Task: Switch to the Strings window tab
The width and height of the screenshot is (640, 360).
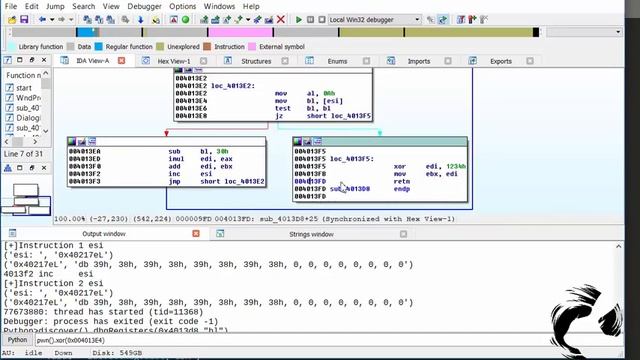Action: point(311,234)
